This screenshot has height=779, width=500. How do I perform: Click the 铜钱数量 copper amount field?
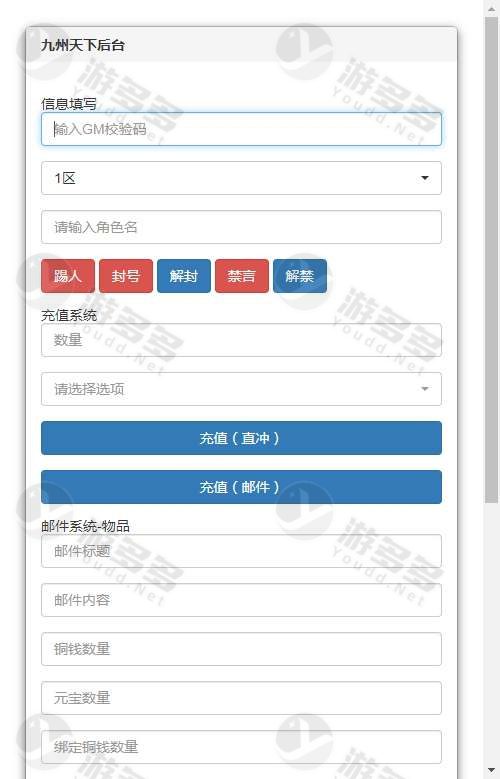coord(241,649)
